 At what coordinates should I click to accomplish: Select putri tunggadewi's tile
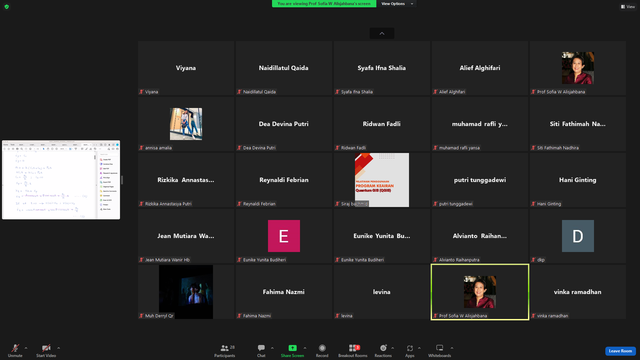[480, 180]
